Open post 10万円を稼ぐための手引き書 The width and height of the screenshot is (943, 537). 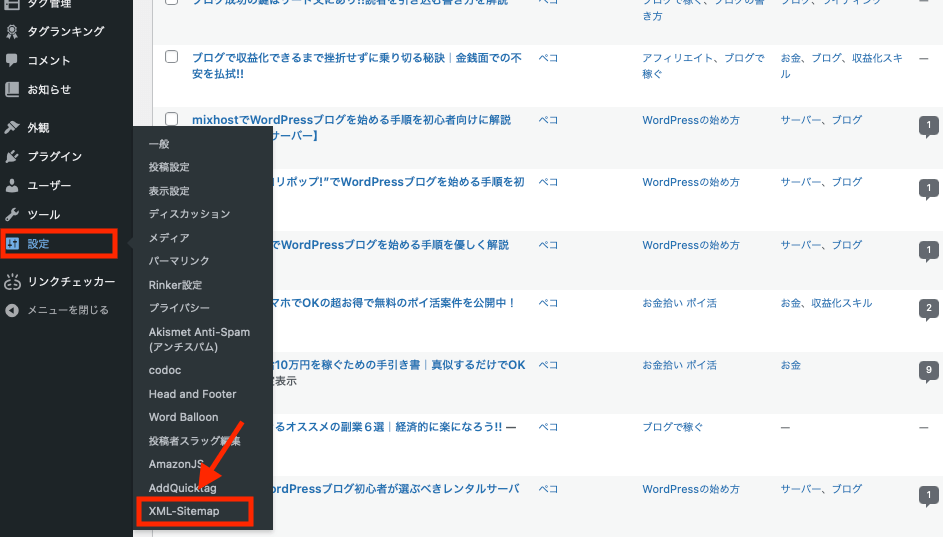pyautogui.click(x=400, y=364)
